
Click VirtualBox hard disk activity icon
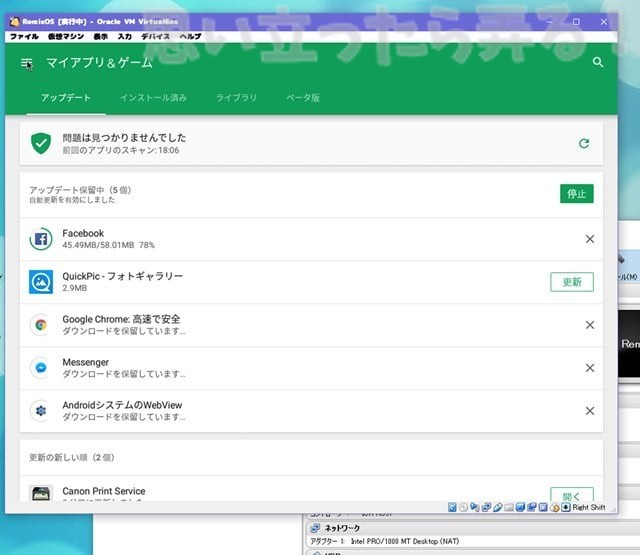452,507
